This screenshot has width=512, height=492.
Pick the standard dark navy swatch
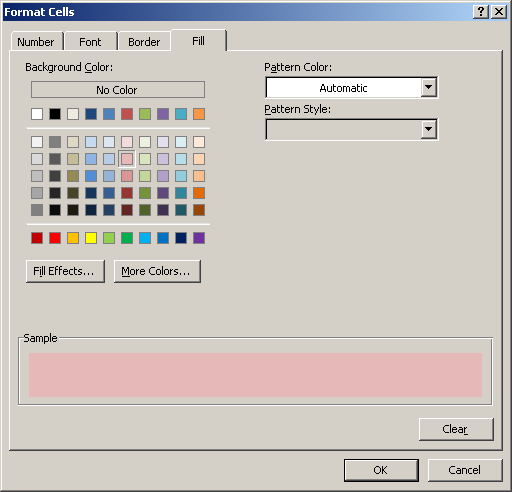[181, 238]
